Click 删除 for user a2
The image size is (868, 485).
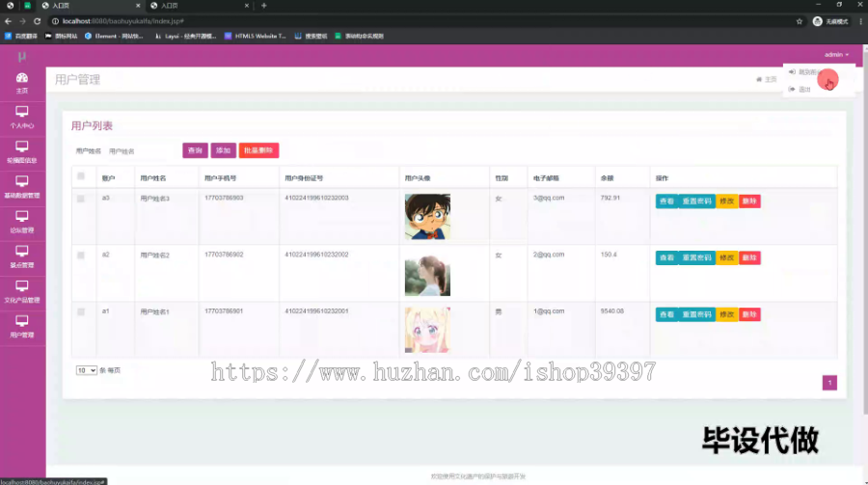click(749, 258)
